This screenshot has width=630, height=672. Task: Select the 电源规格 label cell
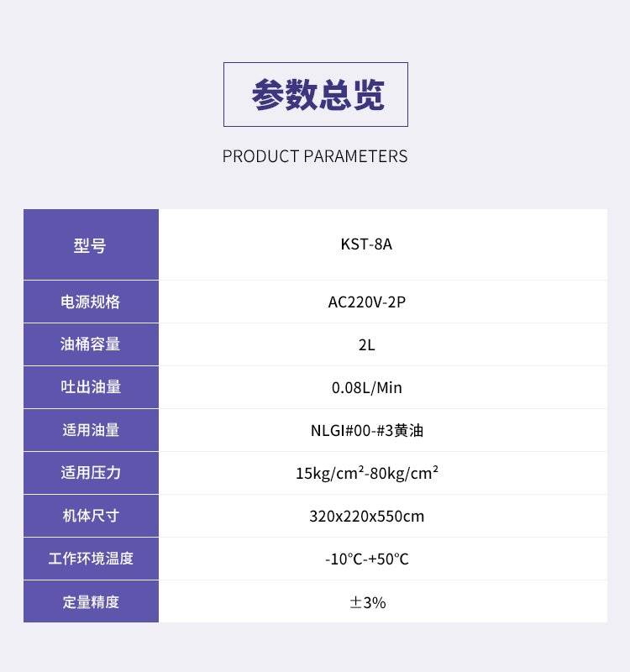(91, 302)
